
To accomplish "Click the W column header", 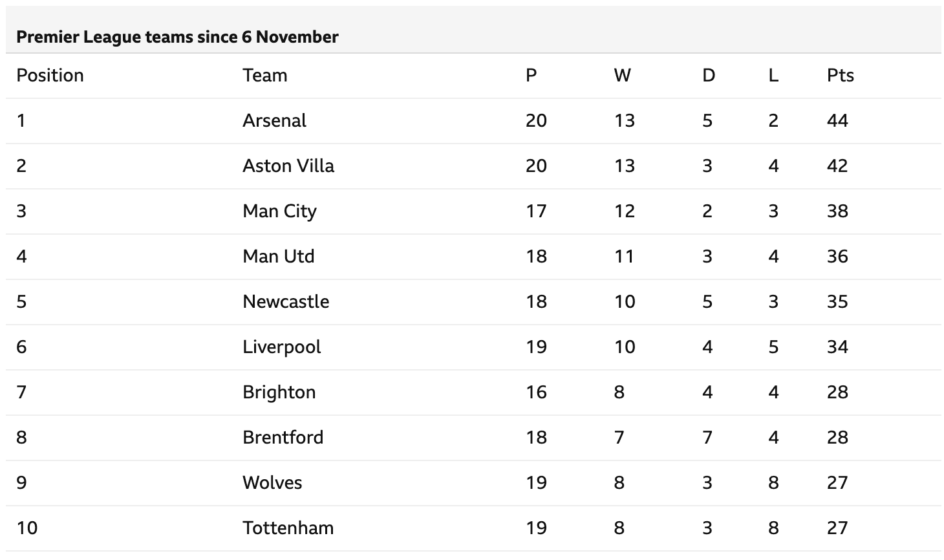I will [622, 76].
